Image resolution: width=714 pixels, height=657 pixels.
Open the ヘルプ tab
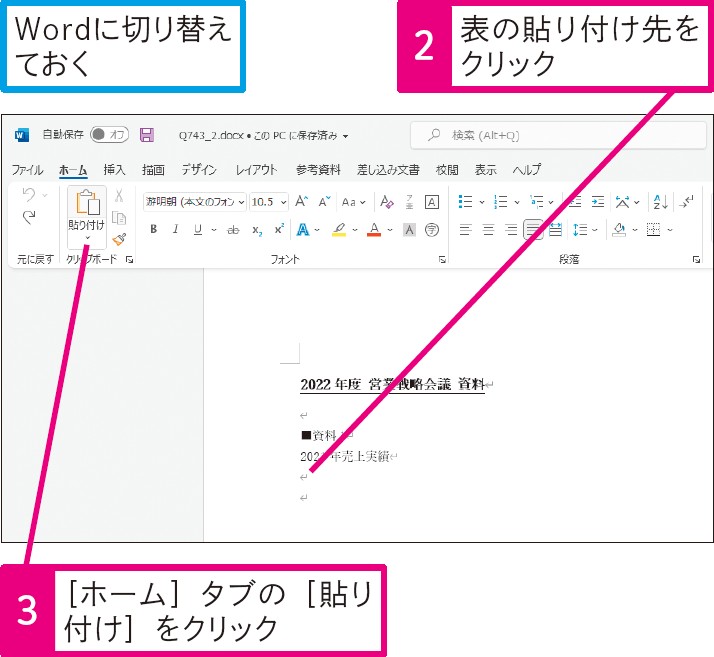[x=527, y=170]
